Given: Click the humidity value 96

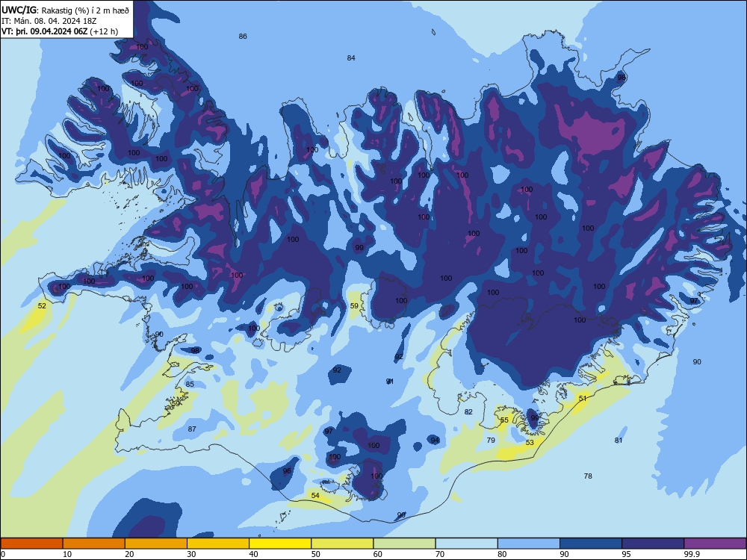Looking at the screenshot, I should pos(287,471).
